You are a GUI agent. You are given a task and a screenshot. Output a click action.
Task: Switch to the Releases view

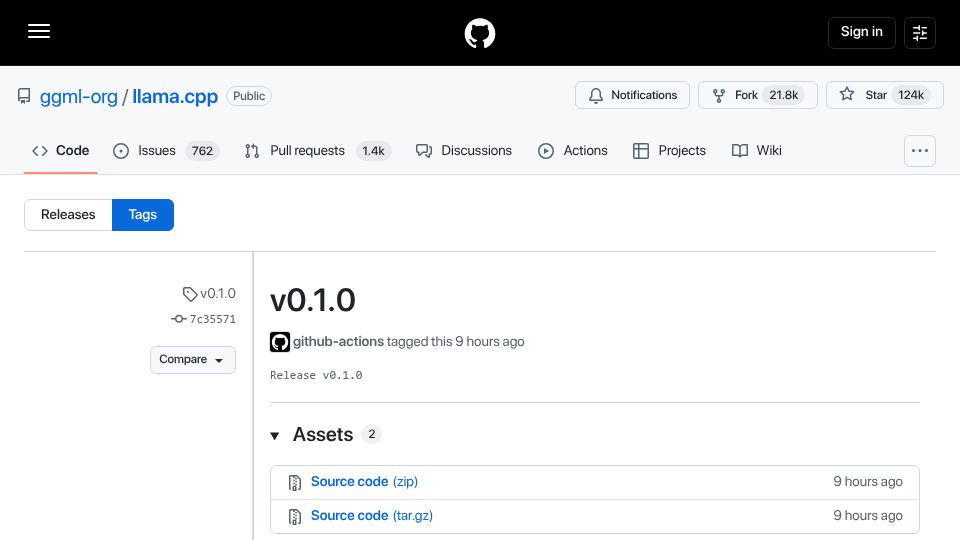(x=68, y=215)
